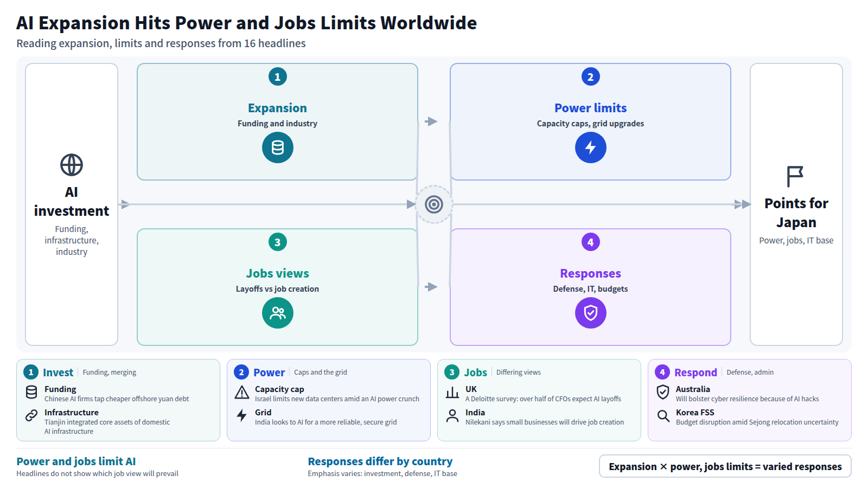Click 'Israel limits new data centers' line
868x488 pixels.
(337, 399)
